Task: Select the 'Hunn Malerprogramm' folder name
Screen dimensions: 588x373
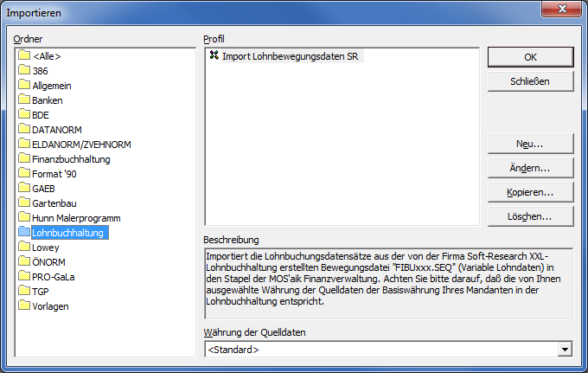Action: [x=76, y=218]
